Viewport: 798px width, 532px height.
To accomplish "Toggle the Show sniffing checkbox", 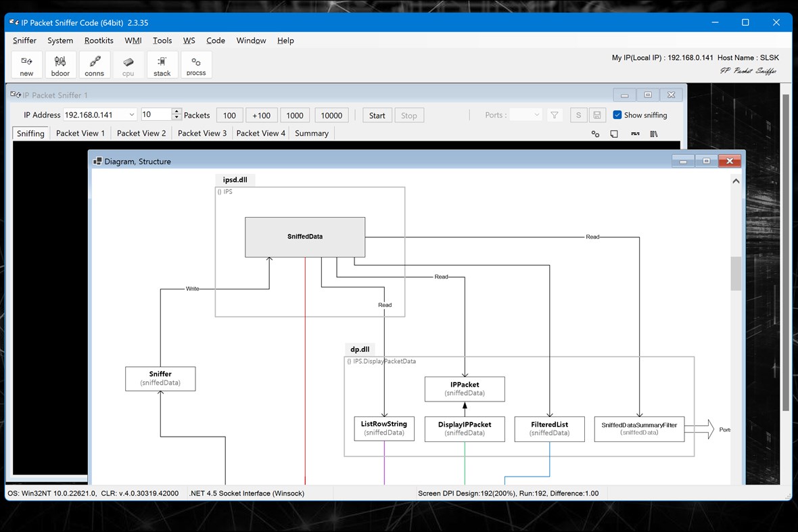I will point(617,115).
